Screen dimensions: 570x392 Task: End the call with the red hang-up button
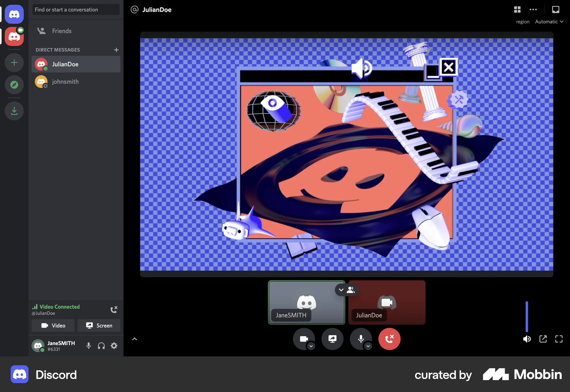(389, 339)
